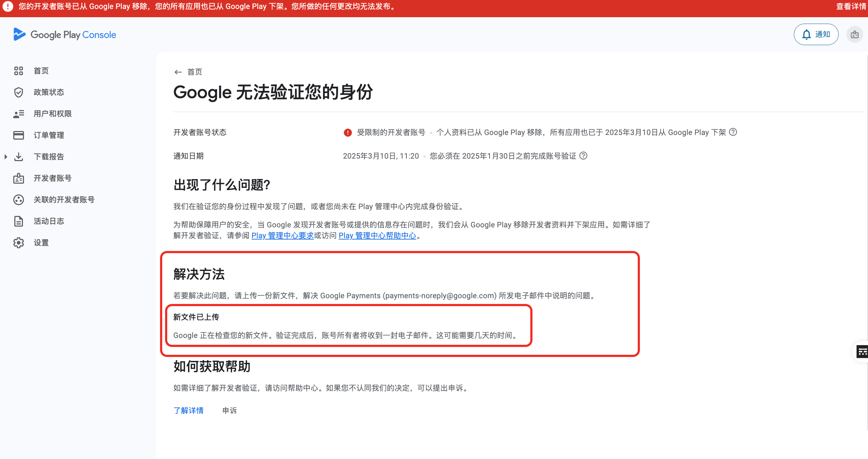868x459 pixels.
Task: Click the 活动日志 document icon
Action: point(19,221)
